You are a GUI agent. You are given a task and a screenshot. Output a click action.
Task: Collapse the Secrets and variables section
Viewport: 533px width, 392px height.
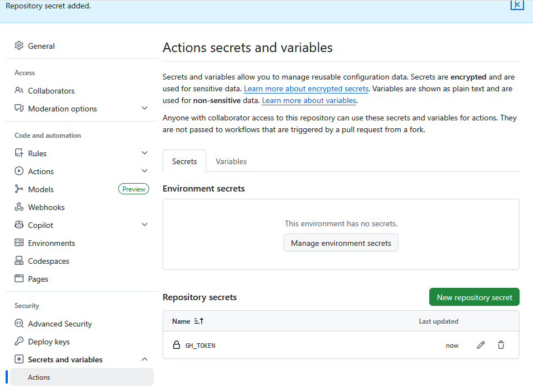[145, 360]
